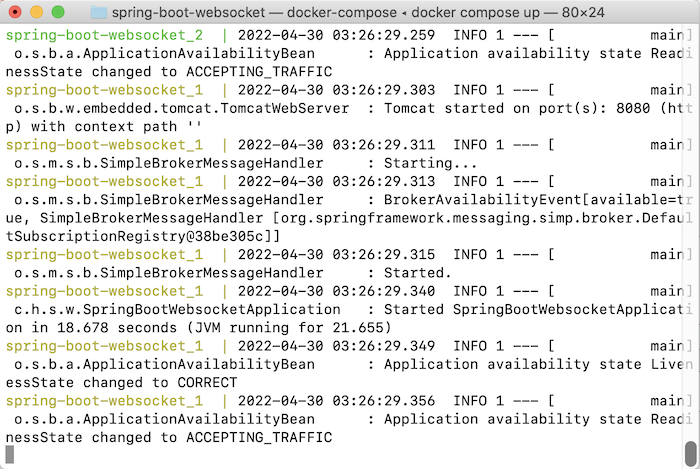The width and height of the screenshot is (700, 469).
Task: Click timestamp 03:26:29.313
Action: pos(383,181)
